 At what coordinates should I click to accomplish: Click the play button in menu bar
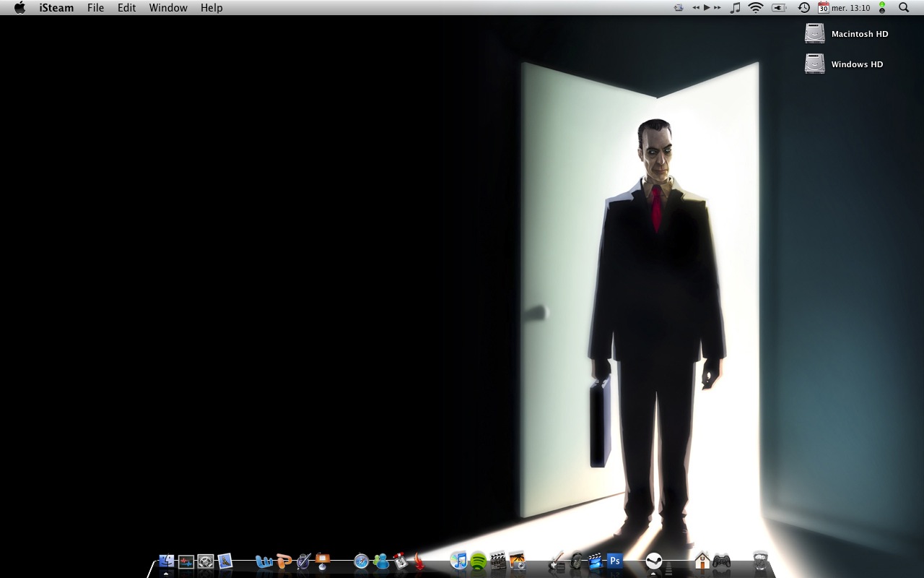pyautogui.click(x=707, y=7)
